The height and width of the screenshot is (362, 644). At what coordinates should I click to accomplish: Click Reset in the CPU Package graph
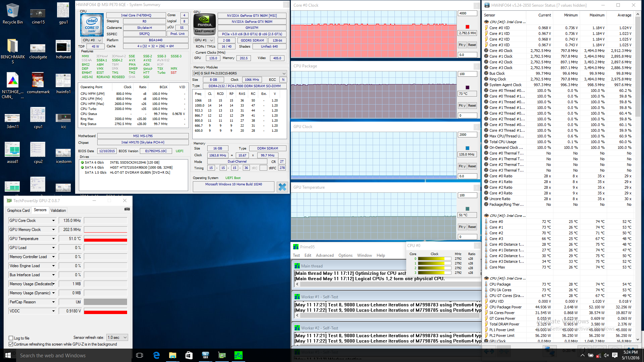coord(472,106)
